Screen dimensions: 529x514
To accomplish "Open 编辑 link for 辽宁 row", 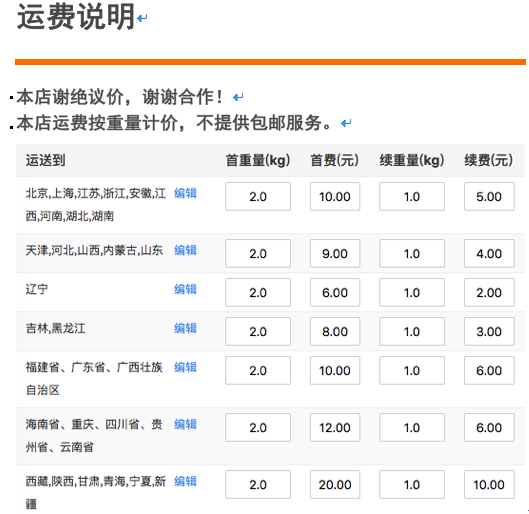I will pyautogui.click(x=185, y=289).
